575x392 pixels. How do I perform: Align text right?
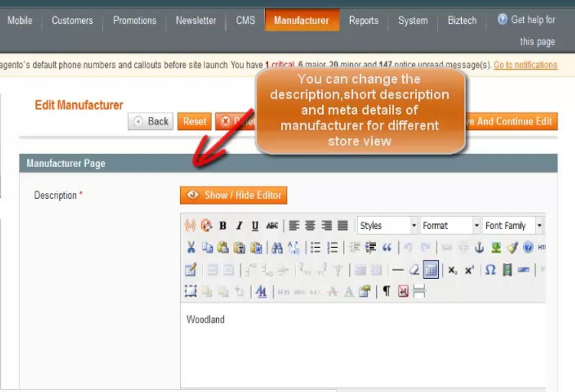(x=326, y=225)
